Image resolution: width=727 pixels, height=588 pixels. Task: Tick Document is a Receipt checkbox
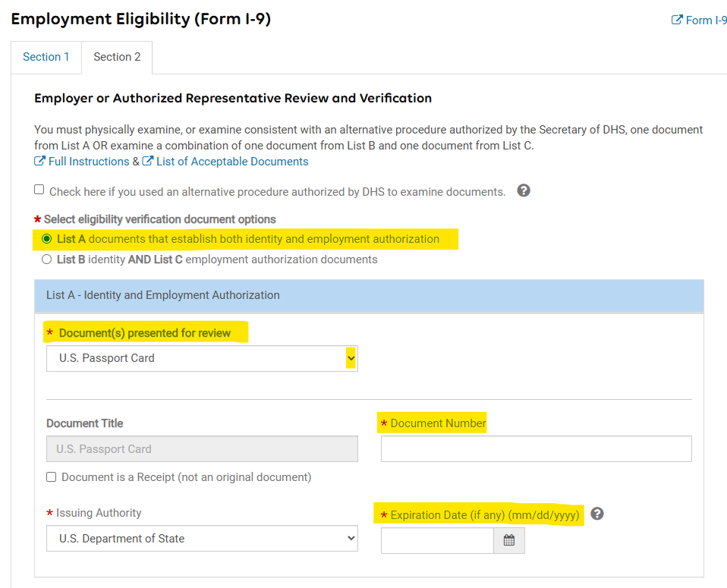(52, 477)
